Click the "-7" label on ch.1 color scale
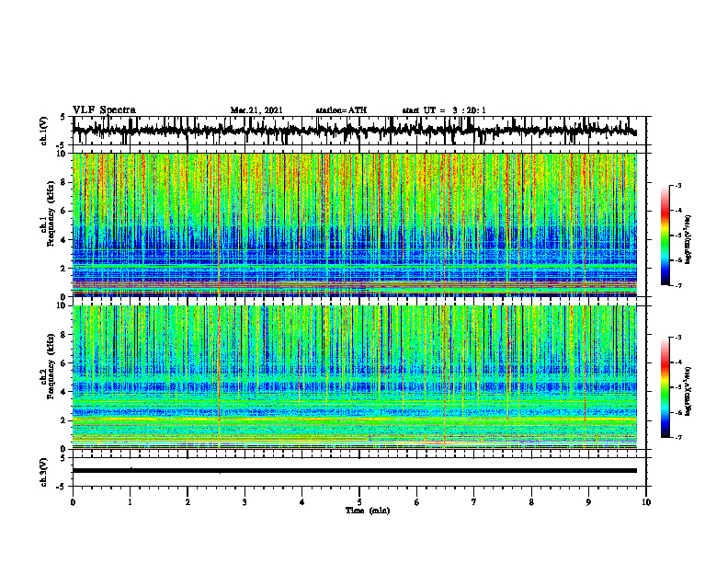This screenshot has width=728, height=563. [x=678, y=285]
